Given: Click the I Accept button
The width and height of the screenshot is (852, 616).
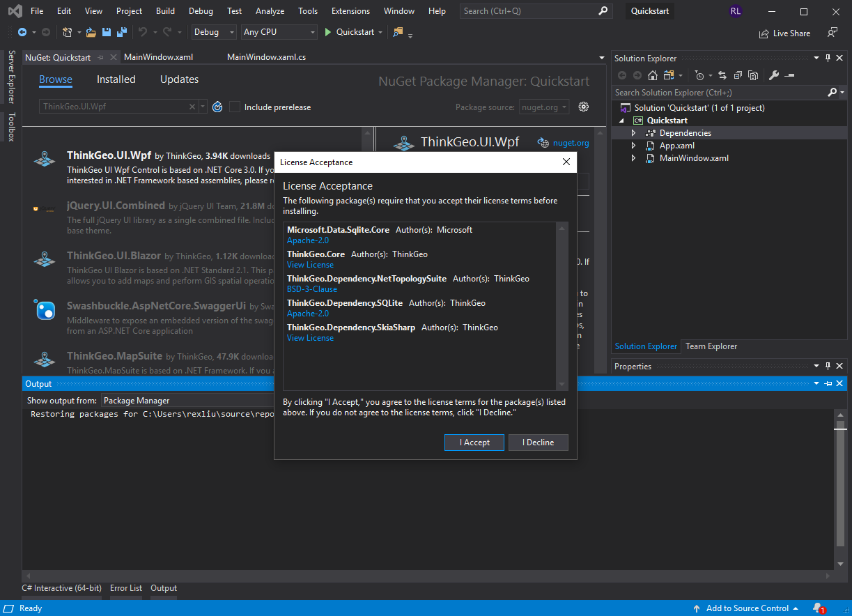Looking at the screenshot, I should pyautogui.click(x=474, y=442).
